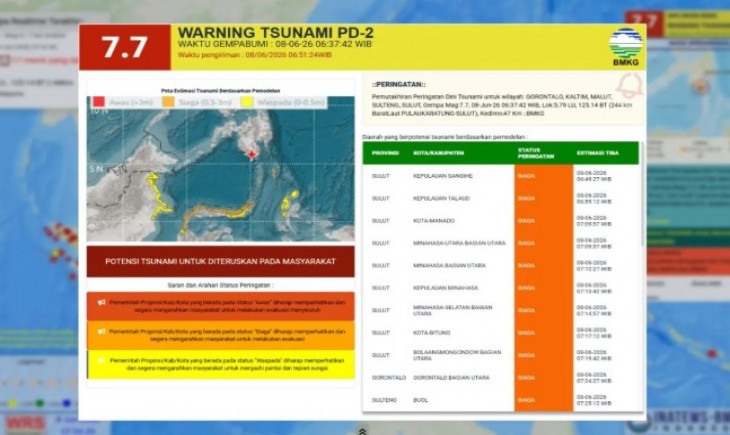Click the WAKTU GEMPABUMI time line
This screenshot has height=435, width=730.
[275, 44]
